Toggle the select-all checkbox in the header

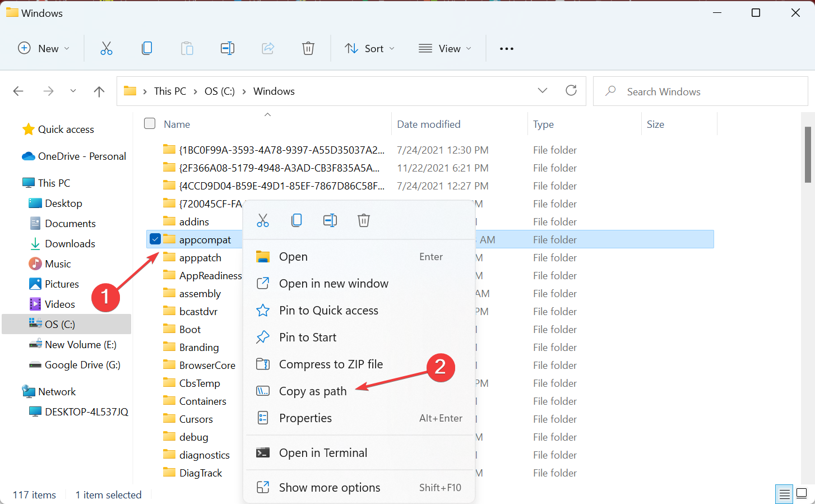click(150, 123)
